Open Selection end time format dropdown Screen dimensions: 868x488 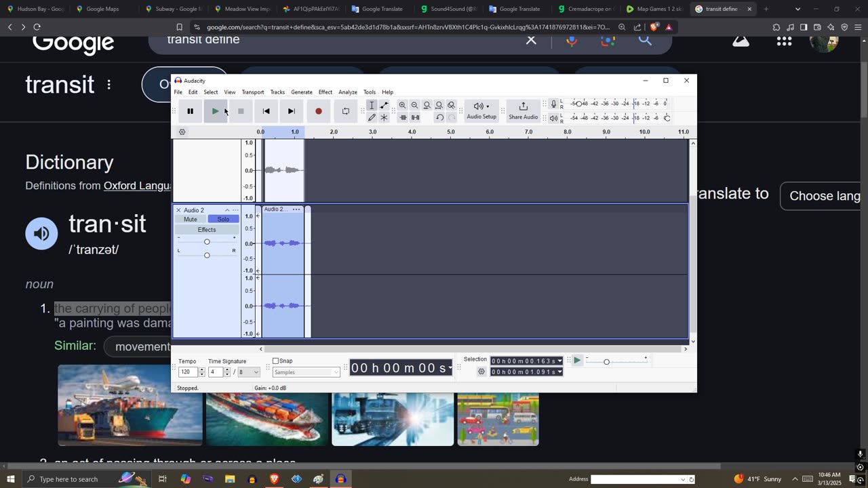pos(559,372)
